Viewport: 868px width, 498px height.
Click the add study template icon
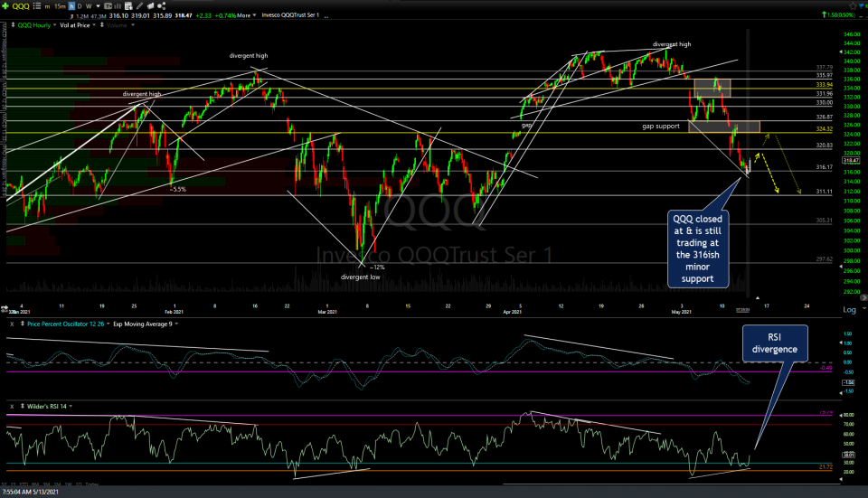click(128, 6)
